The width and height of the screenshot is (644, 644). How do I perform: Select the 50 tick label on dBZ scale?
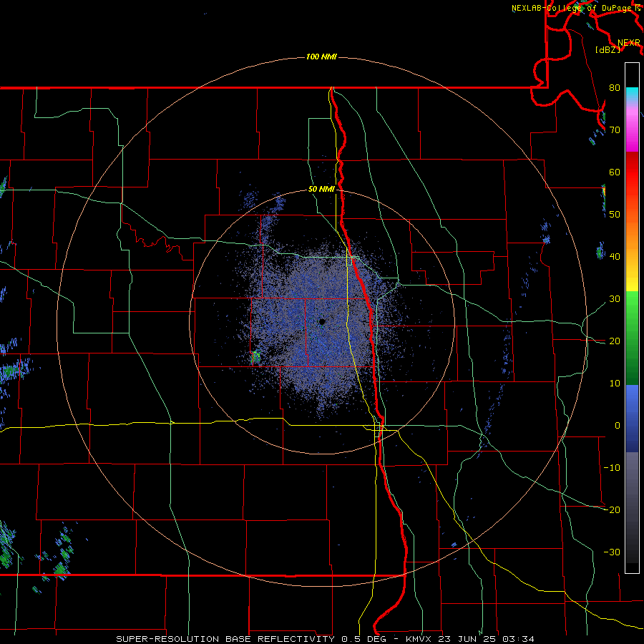[615, 215]
